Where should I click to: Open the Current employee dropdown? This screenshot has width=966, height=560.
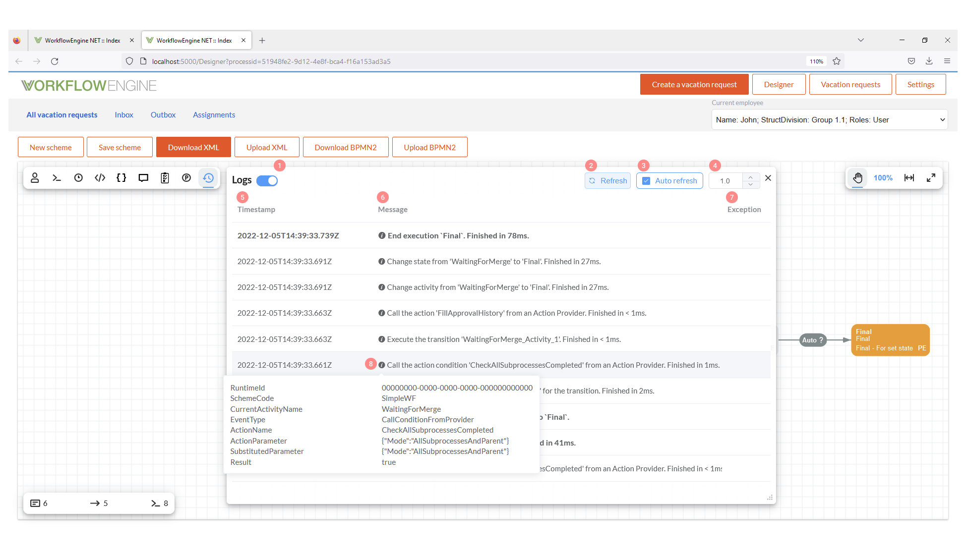pyautogui.click(x=830, y=120)
